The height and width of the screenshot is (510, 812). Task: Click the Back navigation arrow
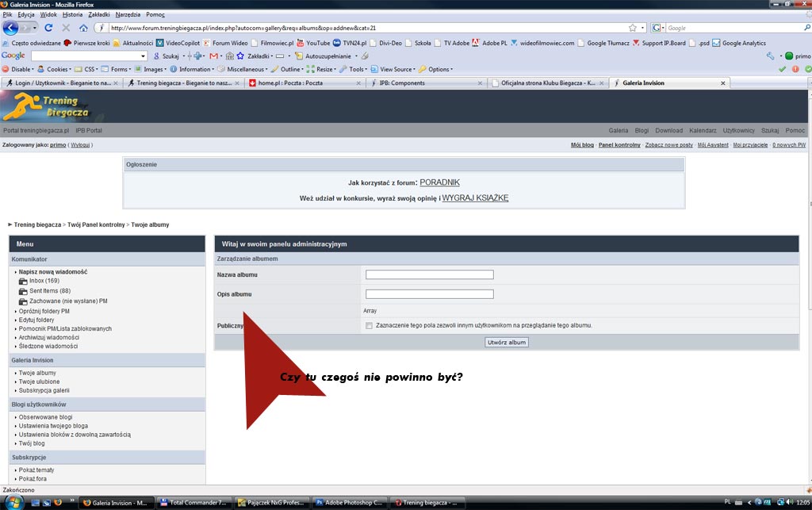[10, 28]
